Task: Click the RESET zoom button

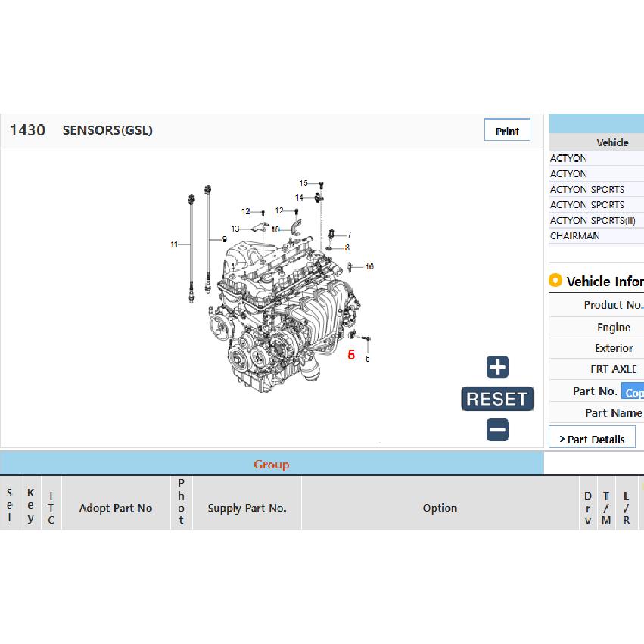Action: pos(497,399)
